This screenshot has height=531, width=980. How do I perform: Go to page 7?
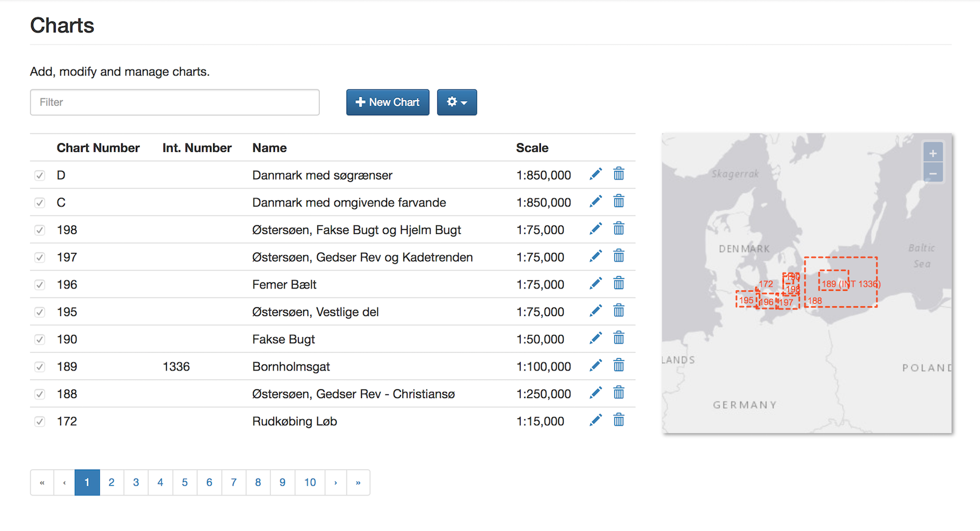234,483
